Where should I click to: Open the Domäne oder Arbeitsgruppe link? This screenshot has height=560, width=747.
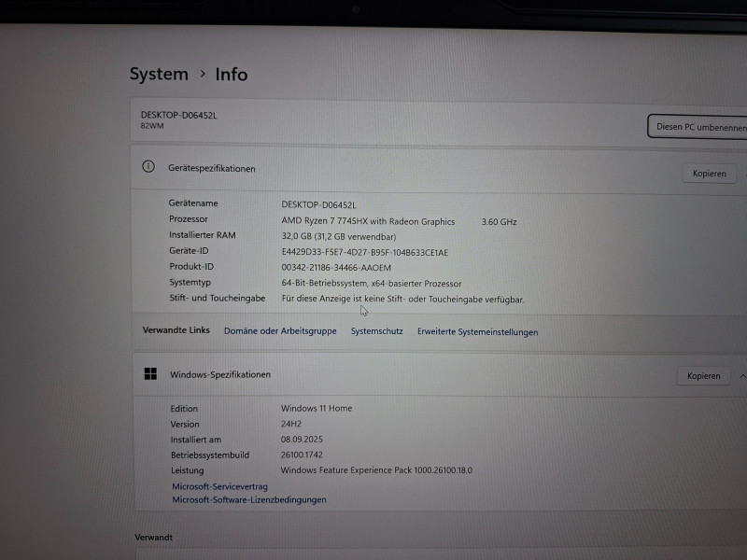click(x=280, y=331)
